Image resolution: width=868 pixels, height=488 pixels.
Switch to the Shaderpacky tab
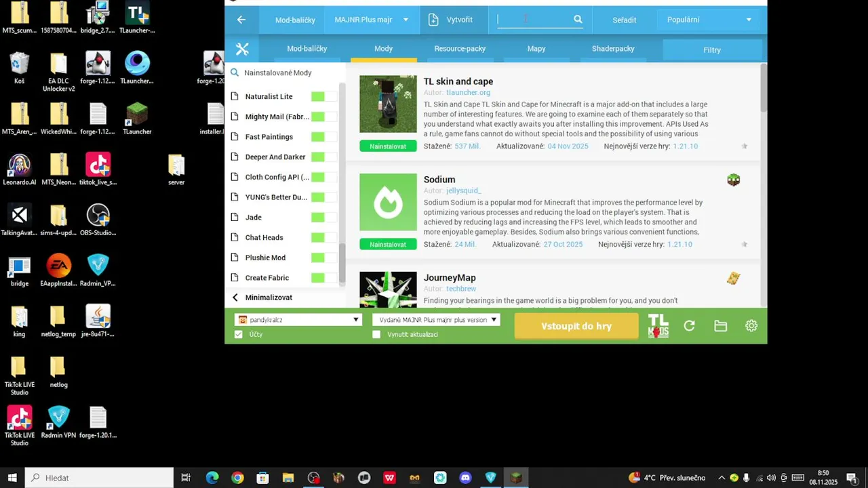(613, 49)
